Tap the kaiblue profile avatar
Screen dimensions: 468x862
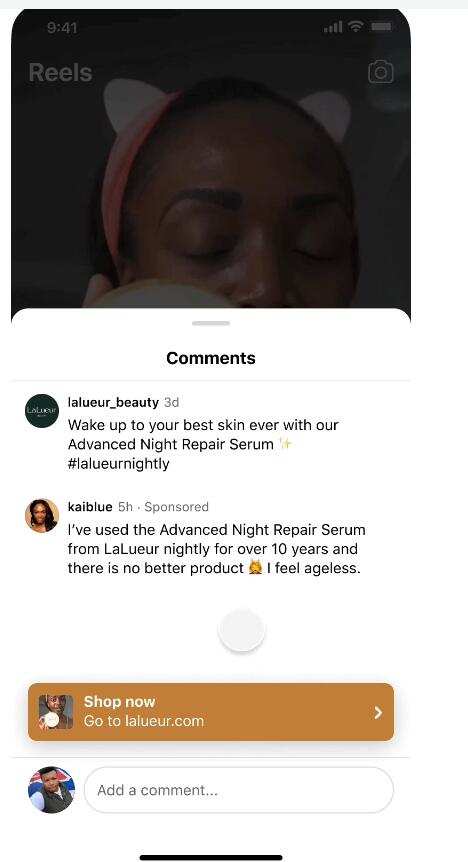click(42, 516)
